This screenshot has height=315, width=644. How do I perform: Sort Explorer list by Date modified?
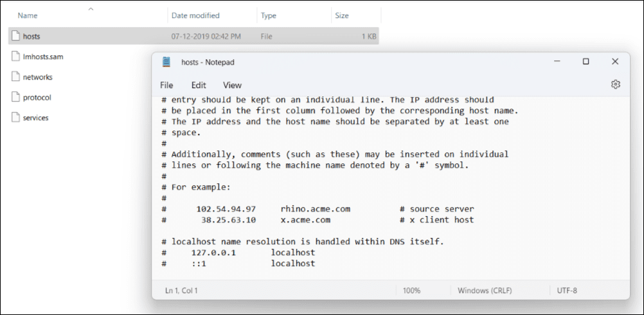[x=195, y=15]
